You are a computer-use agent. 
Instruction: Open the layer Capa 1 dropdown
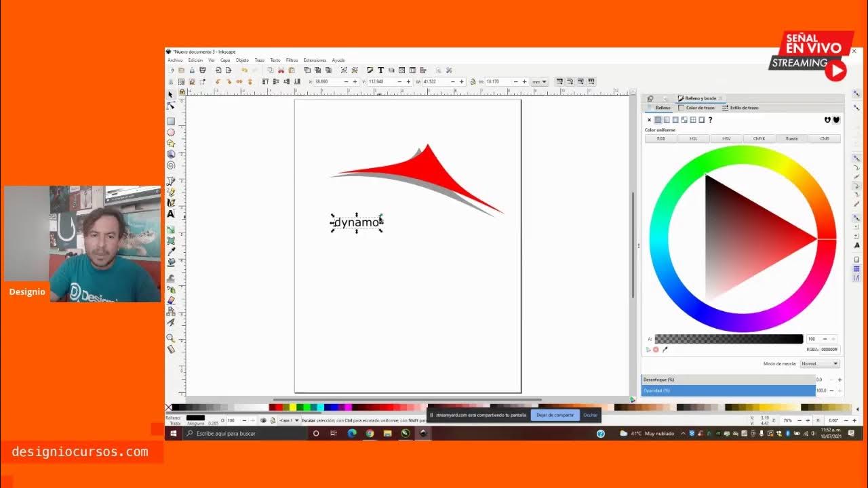tap(288, 420)
